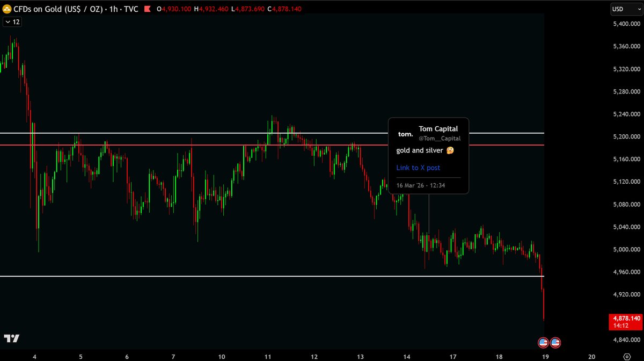
Task: Click the '@Tom__Capital' handle
Action: 440,138
